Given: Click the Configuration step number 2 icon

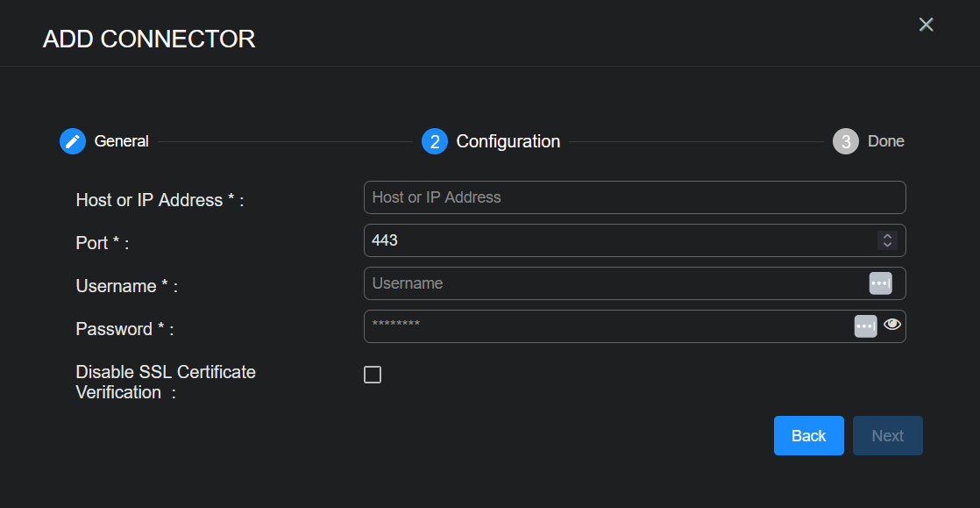Looking at the screenshot, I should pyautogui.click(x=435, y=141).
